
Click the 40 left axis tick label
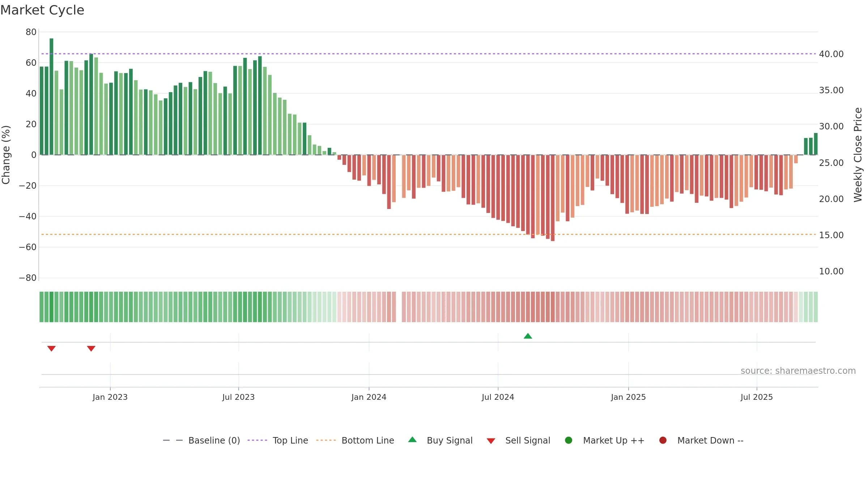31,93
